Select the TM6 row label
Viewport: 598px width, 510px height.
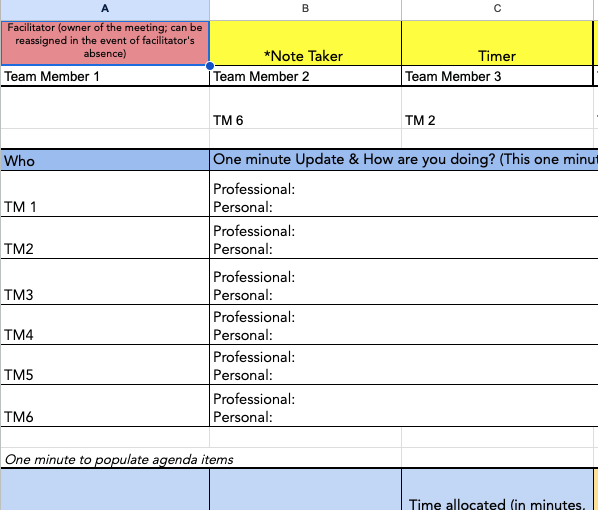click(x=105, y=406)
